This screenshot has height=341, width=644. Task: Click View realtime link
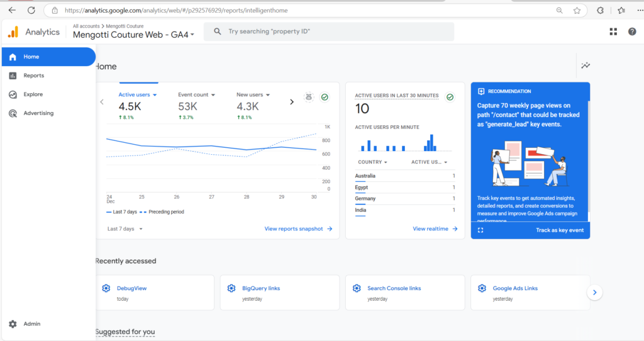(x=435, y=229)
